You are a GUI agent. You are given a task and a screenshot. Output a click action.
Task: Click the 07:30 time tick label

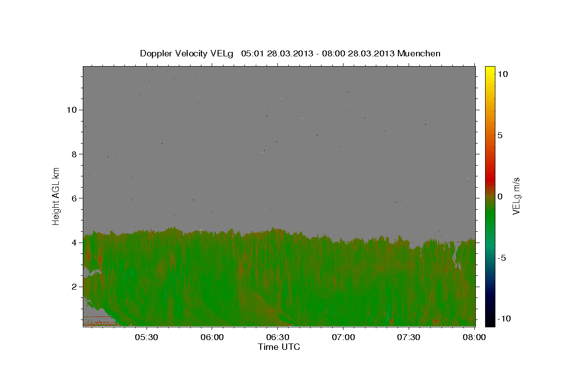tap(409, 337)
